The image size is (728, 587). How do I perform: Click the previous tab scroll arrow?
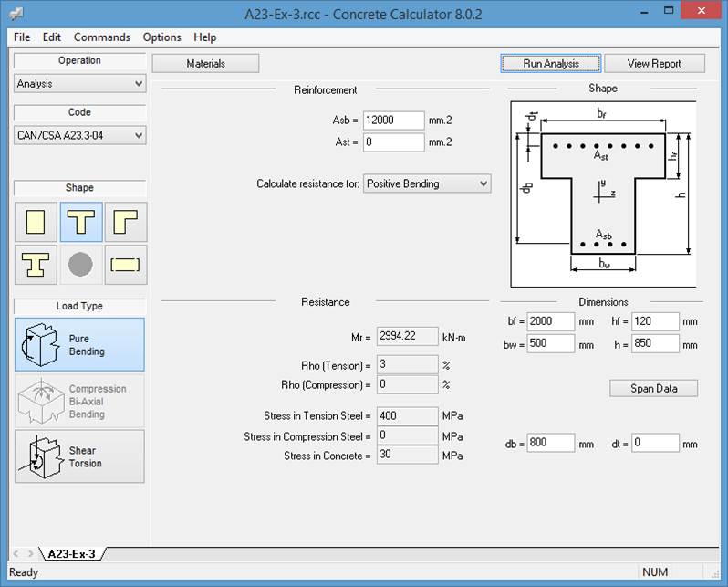[16, 553]
